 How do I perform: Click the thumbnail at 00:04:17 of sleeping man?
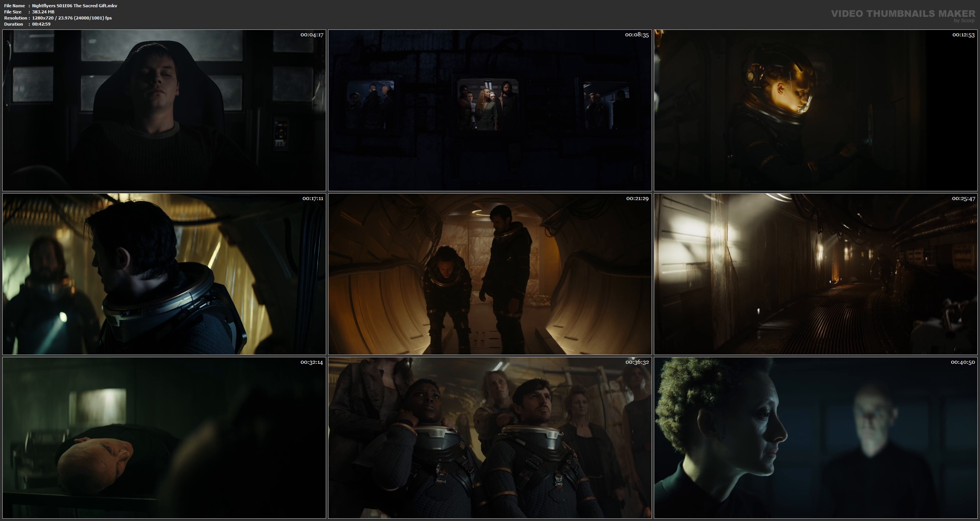(164, 110)
